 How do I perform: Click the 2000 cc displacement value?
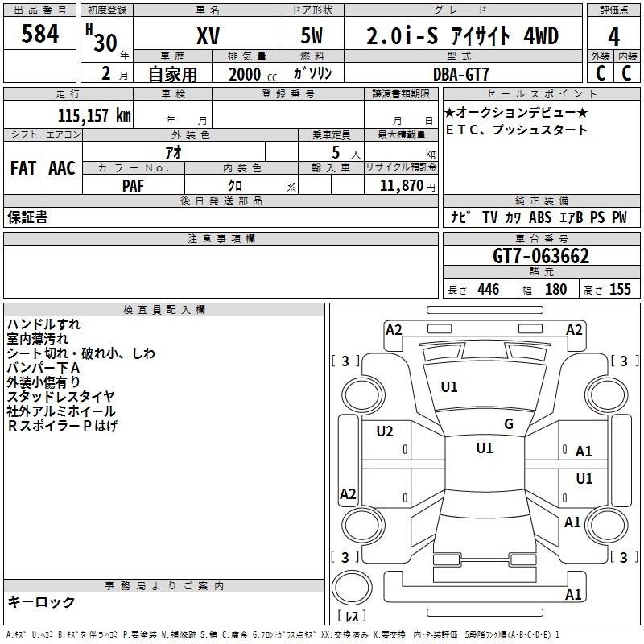[x=253, y=74]
